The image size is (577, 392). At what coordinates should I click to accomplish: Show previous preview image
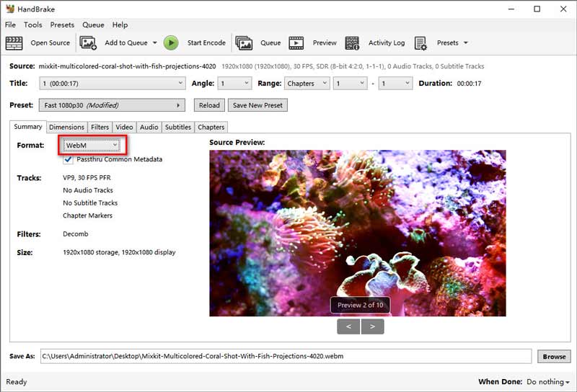pos(348,326)
